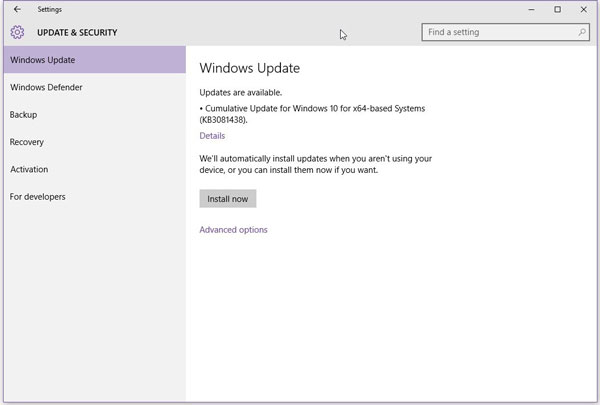Go back using the arrow icon

coord(17,9)
